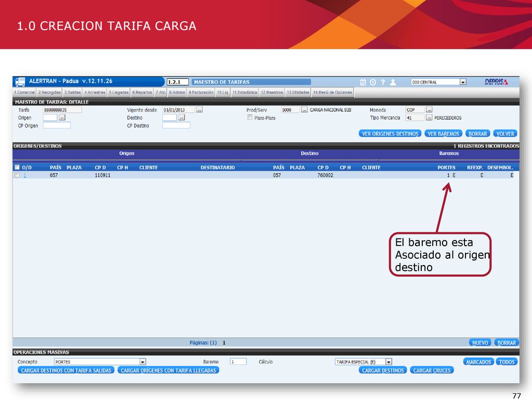Open Prod/Serv lookup ellipsis button
532x407 pixels.
[304, 110]
